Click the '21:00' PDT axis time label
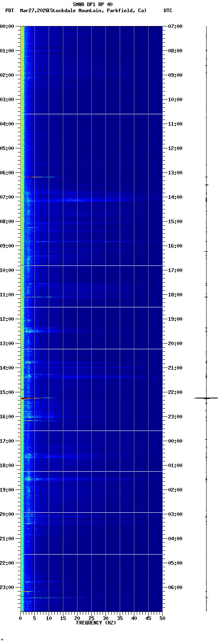This screenshot has height=644, width=224. pyautogui.click(x=7, y=539)
